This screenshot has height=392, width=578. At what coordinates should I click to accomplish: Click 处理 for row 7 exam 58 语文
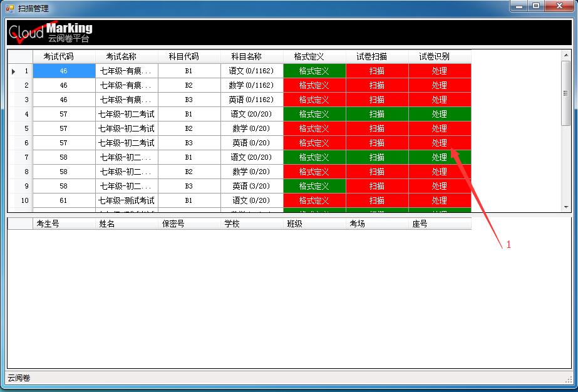coord(440,157)
